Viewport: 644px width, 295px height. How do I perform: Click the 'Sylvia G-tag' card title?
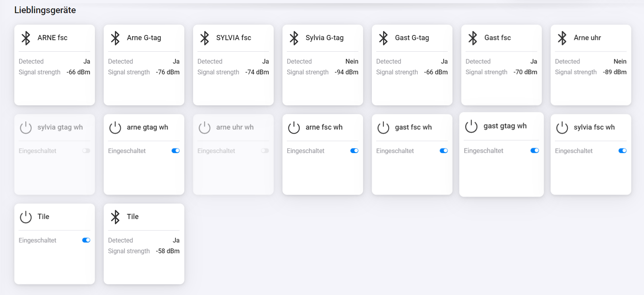click(x=325, y=38)
